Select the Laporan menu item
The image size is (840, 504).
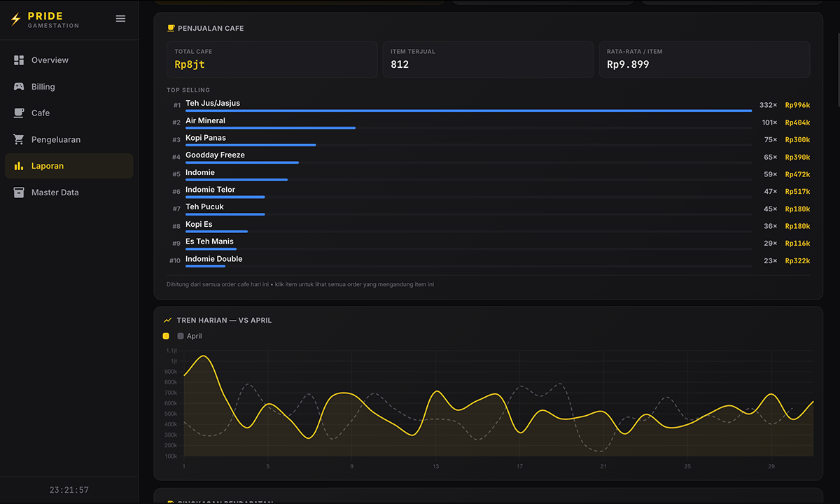click(69, 166)
